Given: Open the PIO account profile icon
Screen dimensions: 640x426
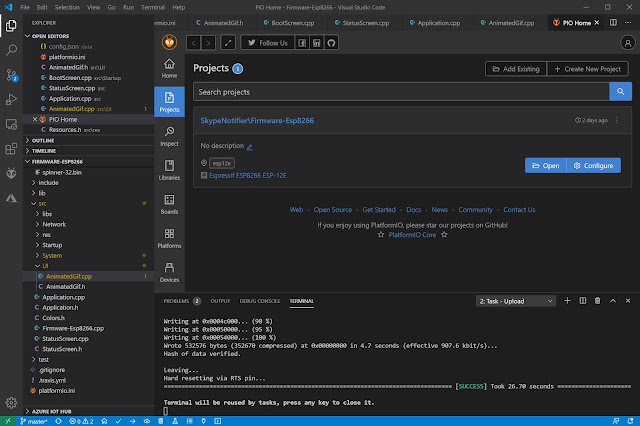Looking at the screenshot, I should (628, 42).
